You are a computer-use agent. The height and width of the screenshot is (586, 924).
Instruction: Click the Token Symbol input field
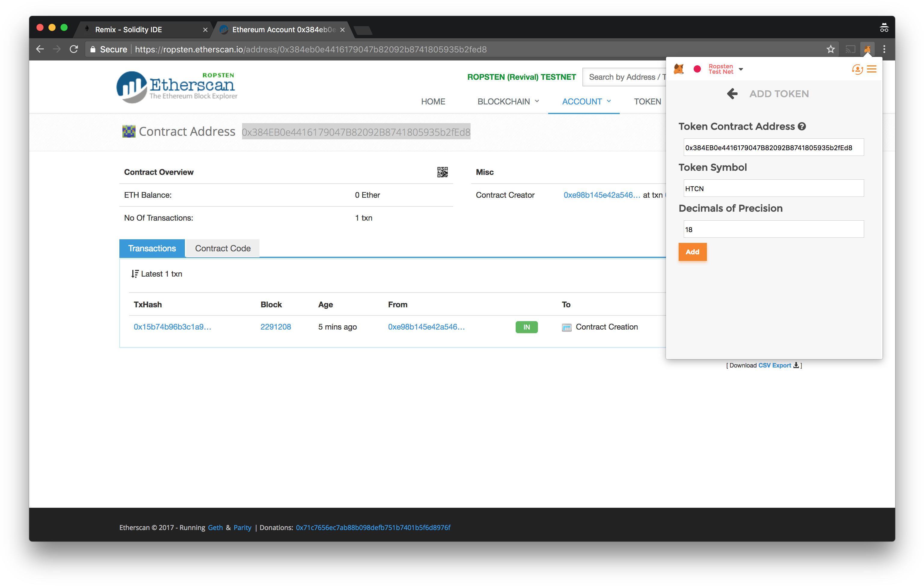pos(773,188)
